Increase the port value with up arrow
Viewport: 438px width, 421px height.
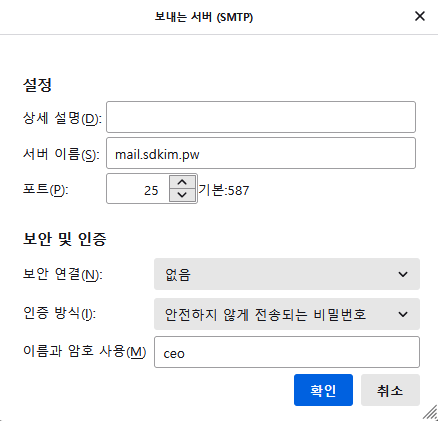pyautogui.click(x=182, y=182)
